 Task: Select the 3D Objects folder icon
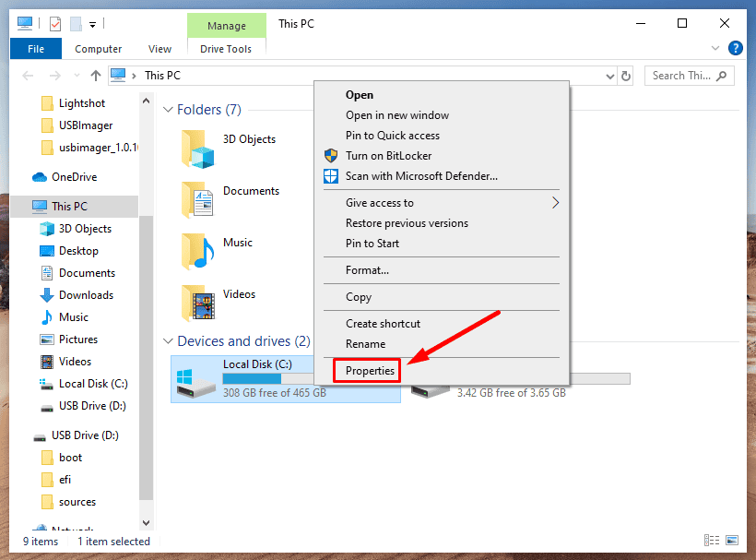(197, 149)
